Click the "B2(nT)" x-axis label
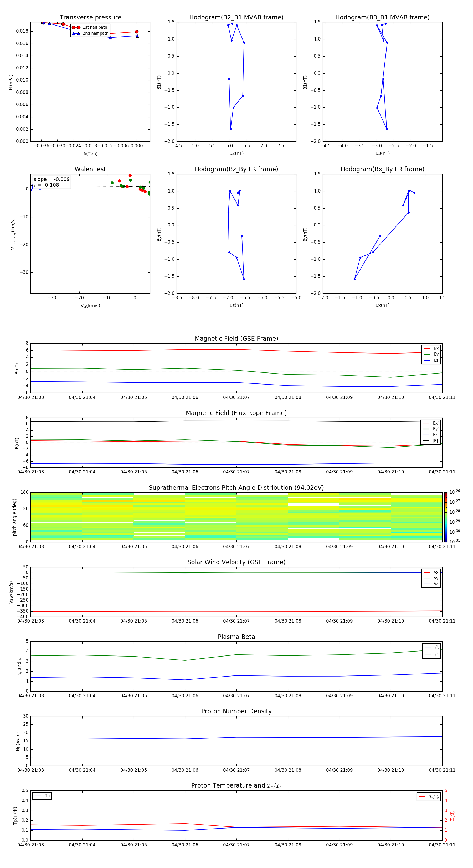Image resolution: width=473 pixels, height=868 pixels. pos(236,153)
